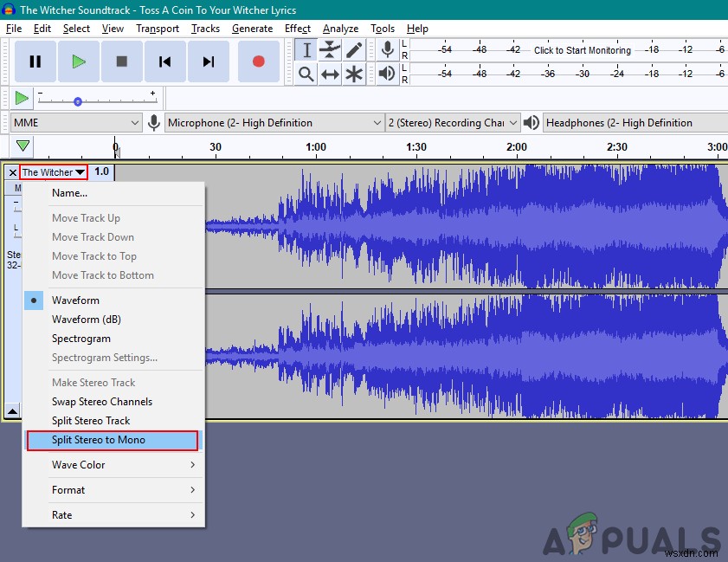Pick the Draw pencil tool
This screenshot has width=728, height=562.
(x=354, y=49)
